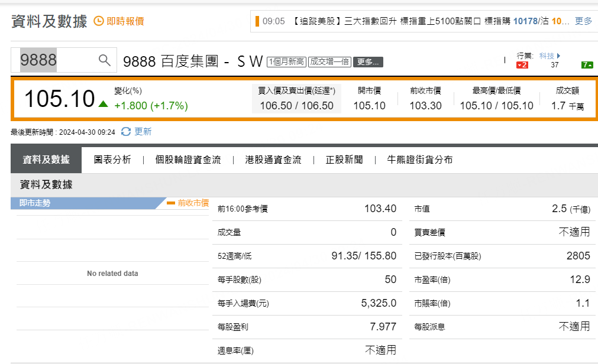Screen dimensions: 598x364
Task: Click the magnifier search icon
Action: [105, 60]
